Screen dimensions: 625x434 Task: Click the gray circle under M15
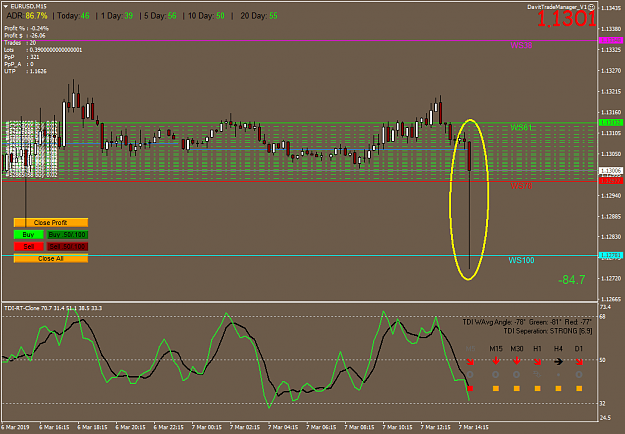click(x=495, y=375)
